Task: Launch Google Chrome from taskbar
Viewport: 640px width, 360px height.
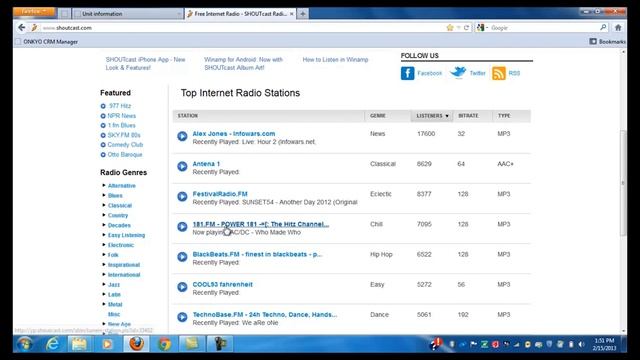Action: (164, 344)
